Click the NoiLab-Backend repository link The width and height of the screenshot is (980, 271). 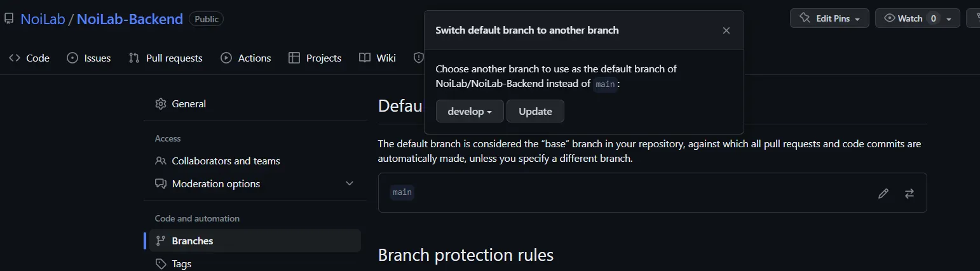click(130, 19)
